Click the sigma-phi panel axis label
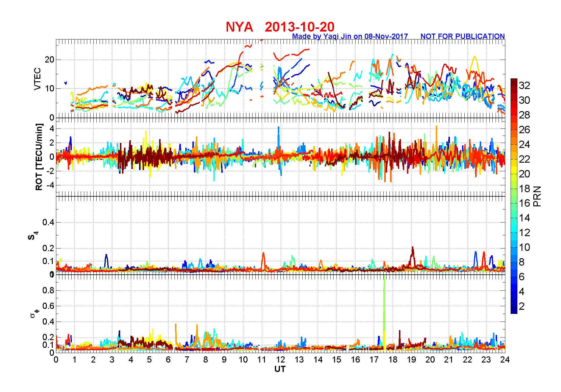This screenshot has width=561, height=392. pyautogui.click(x=34, y=313)
